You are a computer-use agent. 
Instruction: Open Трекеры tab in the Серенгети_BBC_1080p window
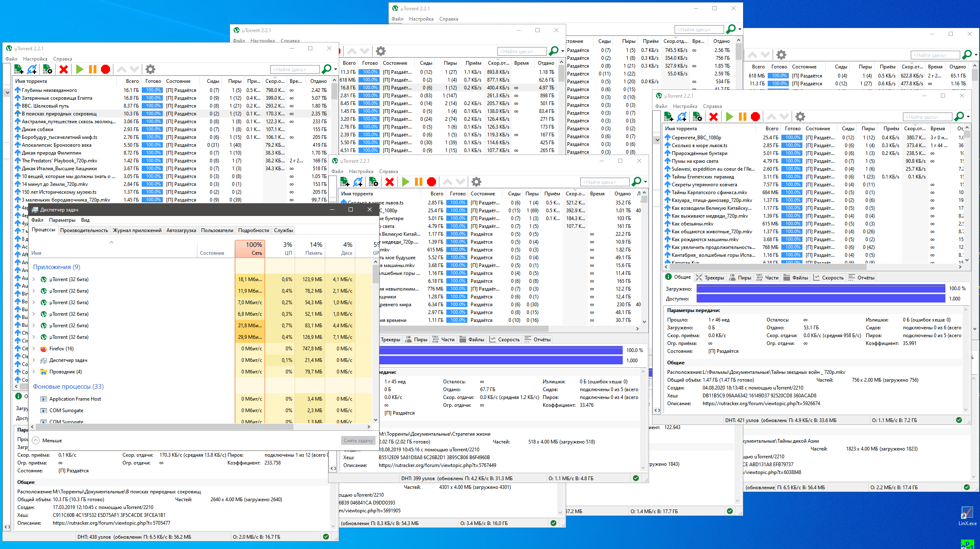click(x=710, y=277)
